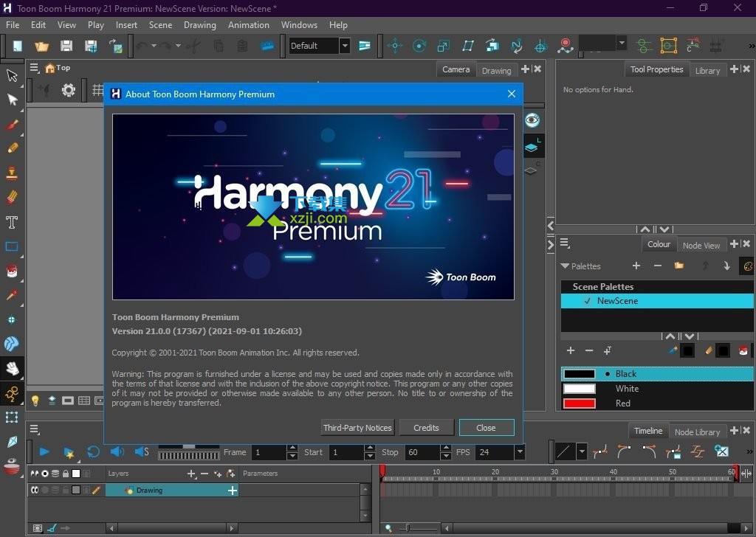756x537 pixels.
Task: Click the Third-Party Notices button
Action: pyautogui.click(x=358, y=428)
